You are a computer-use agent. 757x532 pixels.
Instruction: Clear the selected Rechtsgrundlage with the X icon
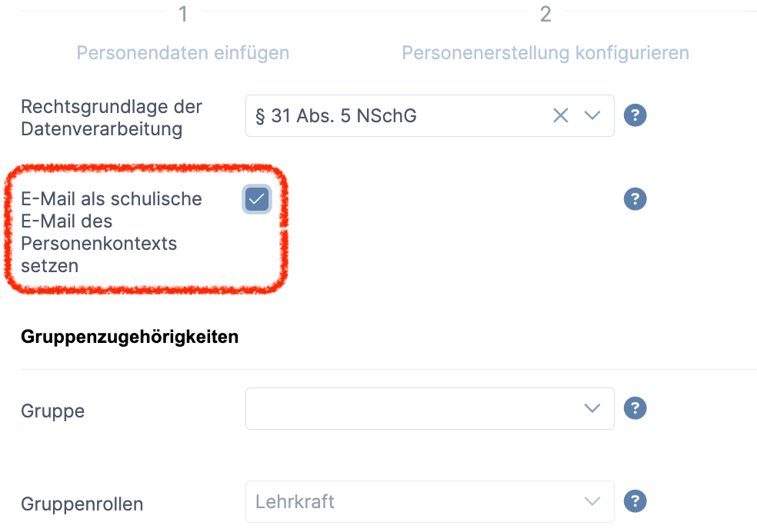[561, 116]
